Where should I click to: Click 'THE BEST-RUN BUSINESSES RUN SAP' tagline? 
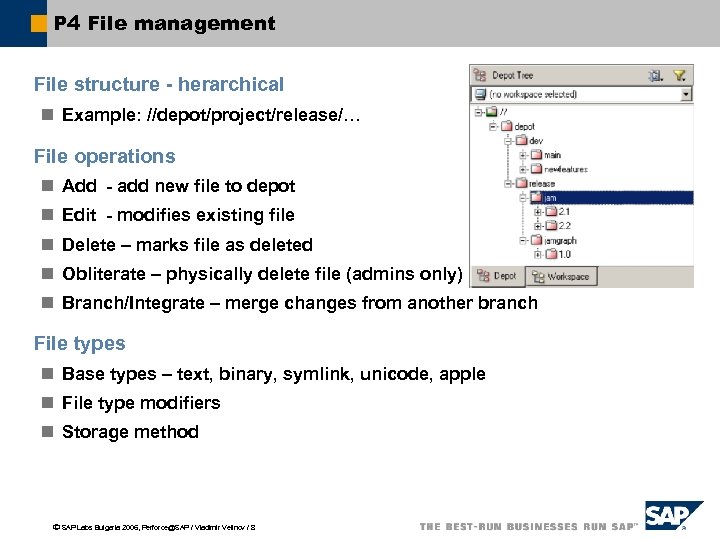pos(529,526)
